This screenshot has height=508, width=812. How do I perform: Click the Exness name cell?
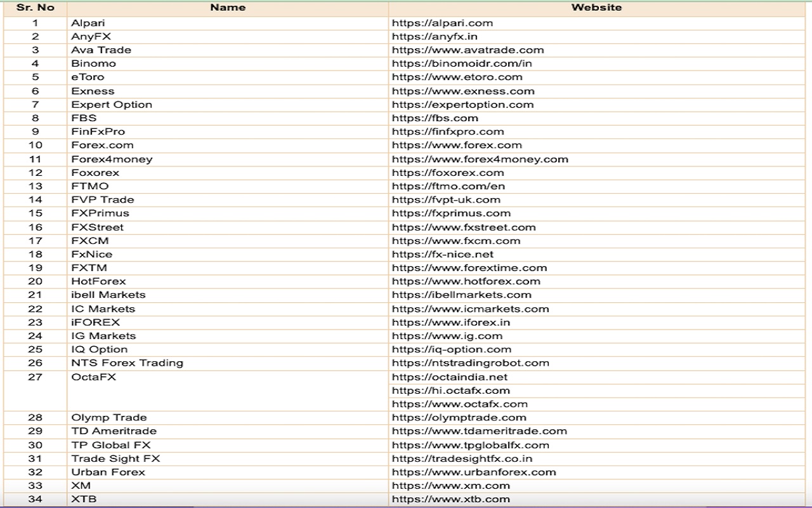click(228, 91)
